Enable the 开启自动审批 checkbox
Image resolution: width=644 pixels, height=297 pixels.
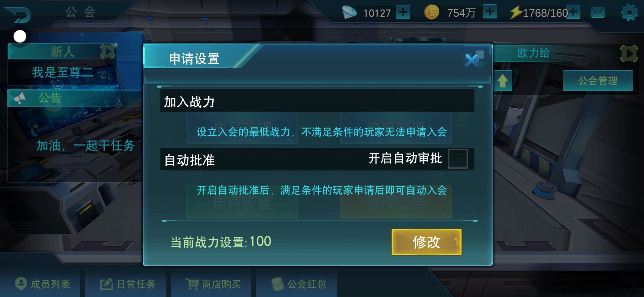458,159
